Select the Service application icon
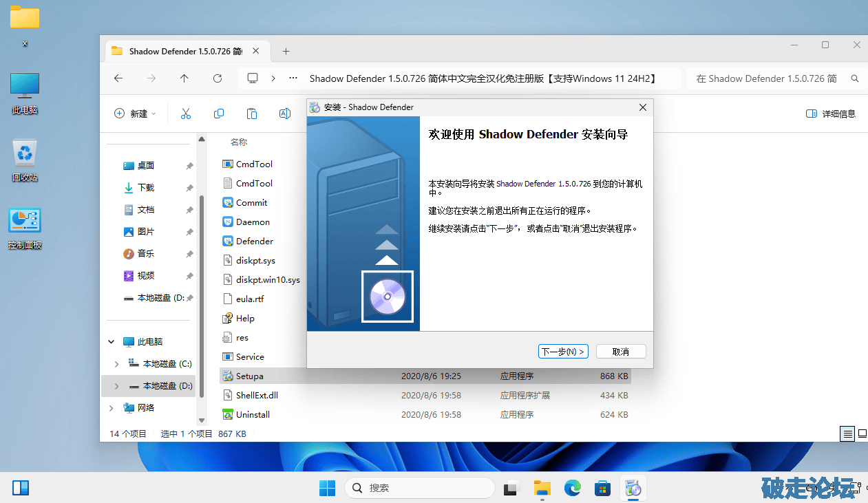 click(x=229, y=357)
